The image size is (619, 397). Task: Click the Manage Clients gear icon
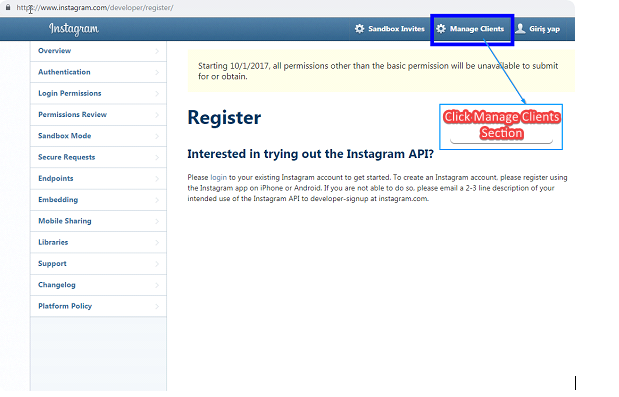click(x=441, y=29)
